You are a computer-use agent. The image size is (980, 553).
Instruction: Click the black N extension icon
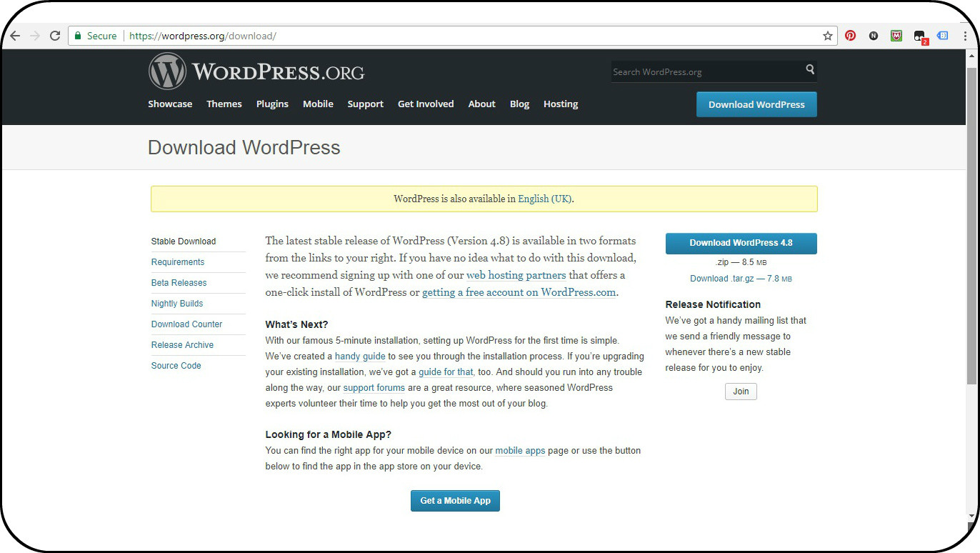(873, 36)
